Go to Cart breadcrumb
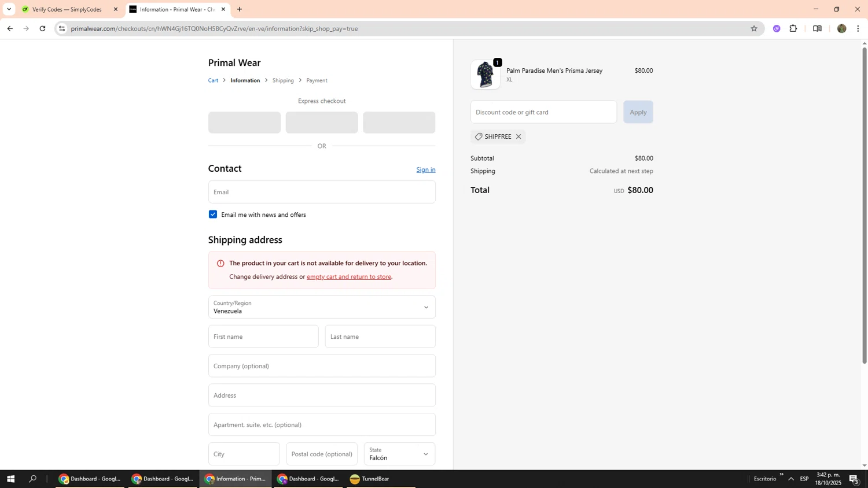Image resolution: width=868 pixels, height=488 pixels. (x=213, y=80)
